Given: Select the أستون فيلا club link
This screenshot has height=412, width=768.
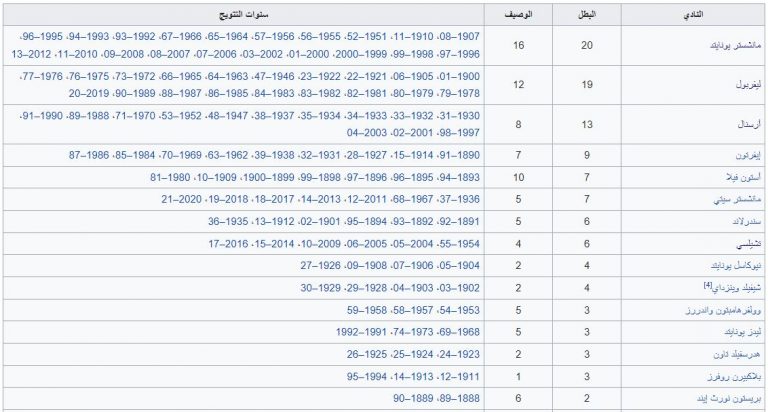Looking at the screenshot, I should pos(744,177).
